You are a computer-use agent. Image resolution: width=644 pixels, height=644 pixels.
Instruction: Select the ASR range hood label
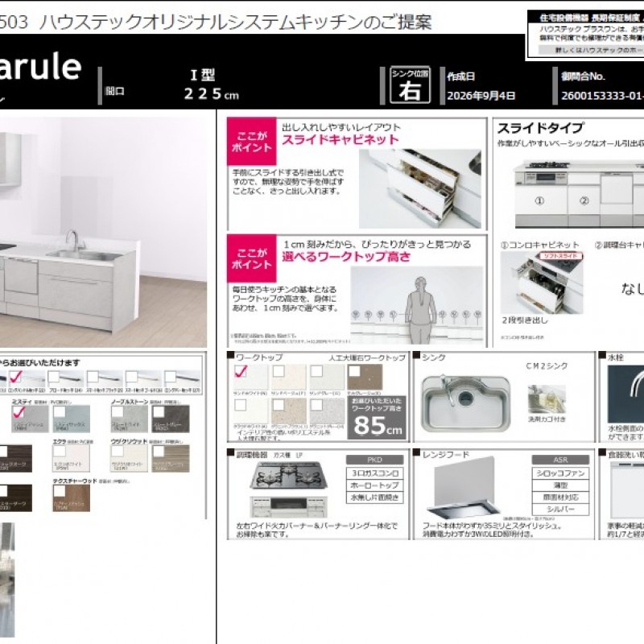tap(560, 460)
